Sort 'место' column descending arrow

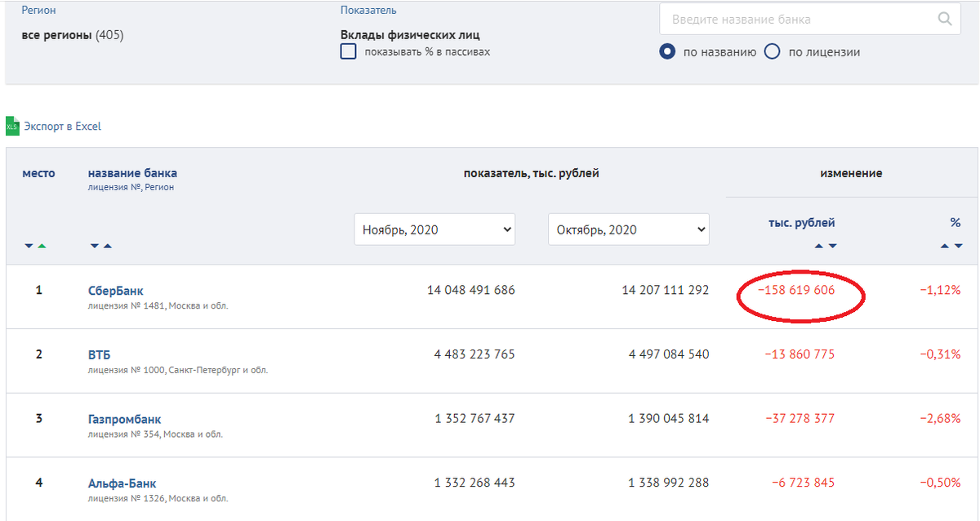[29, 246]
